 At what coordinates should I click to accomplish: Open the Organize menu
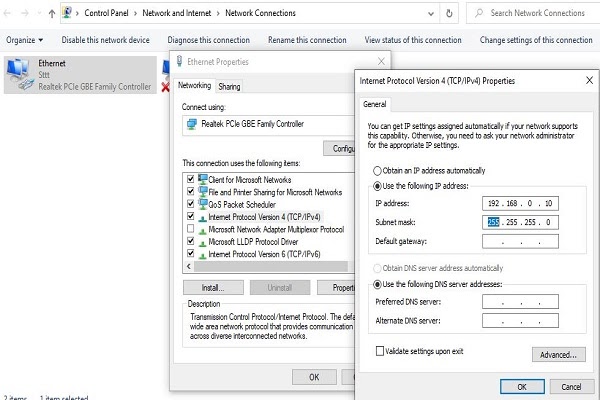[x=24, y=40]
